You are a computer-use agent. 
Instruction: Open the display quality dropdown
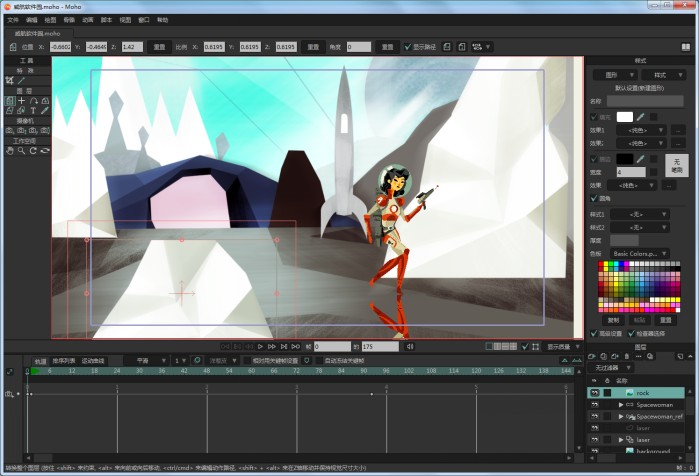coord(563,346)
